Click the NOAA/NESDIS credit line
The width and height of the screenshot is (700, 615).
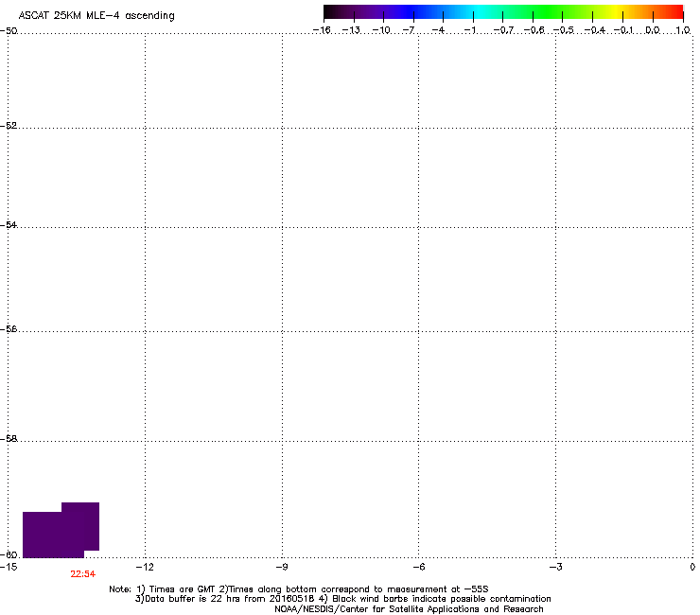(x=409, y=609)
